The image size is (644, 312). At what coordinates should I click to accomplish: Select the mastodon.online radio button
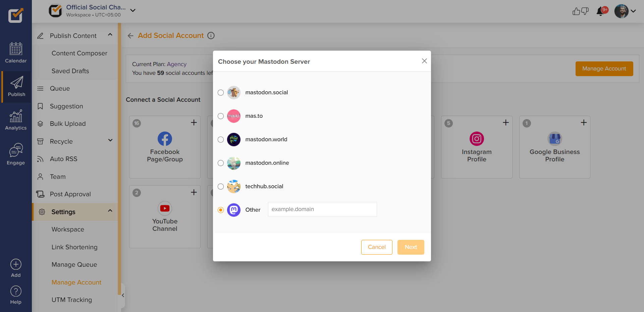(x=221, y=163)
